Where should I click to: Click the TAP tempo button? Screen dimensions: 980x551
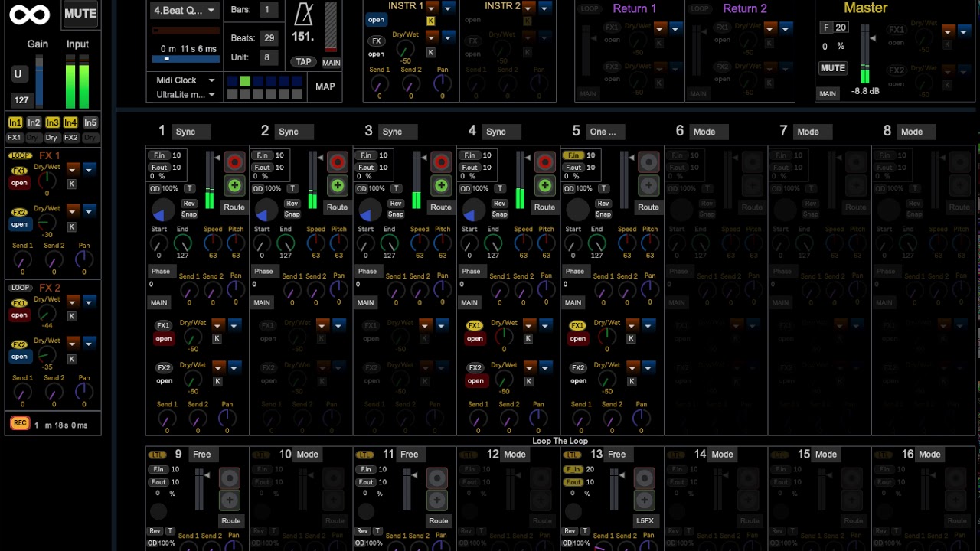tap(304, 62)
